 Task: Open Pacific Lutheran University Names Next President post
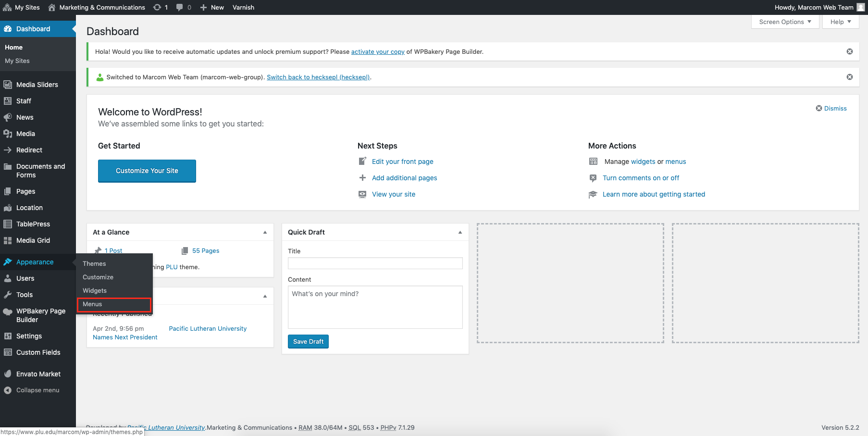point(170,333)
